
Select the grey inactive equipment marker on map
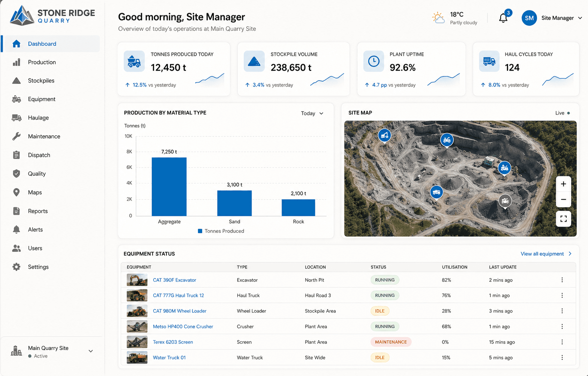click(x=505, y=201)
